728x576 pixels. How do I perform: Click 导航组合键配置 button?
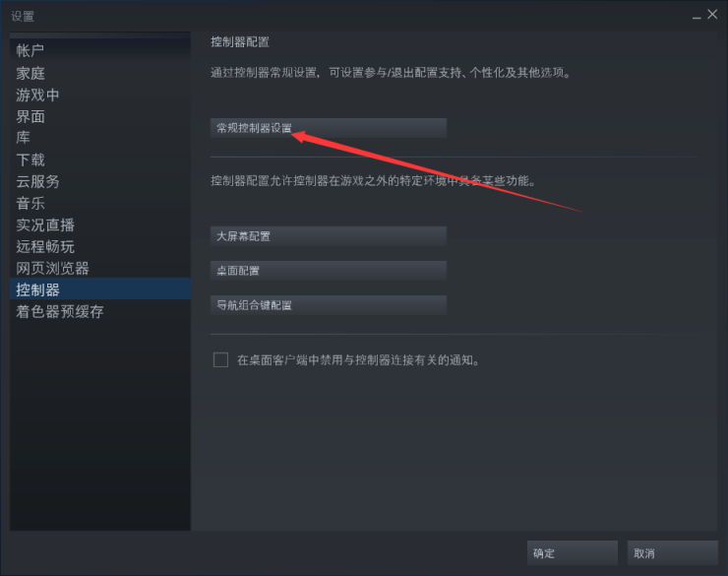(329, 305)
